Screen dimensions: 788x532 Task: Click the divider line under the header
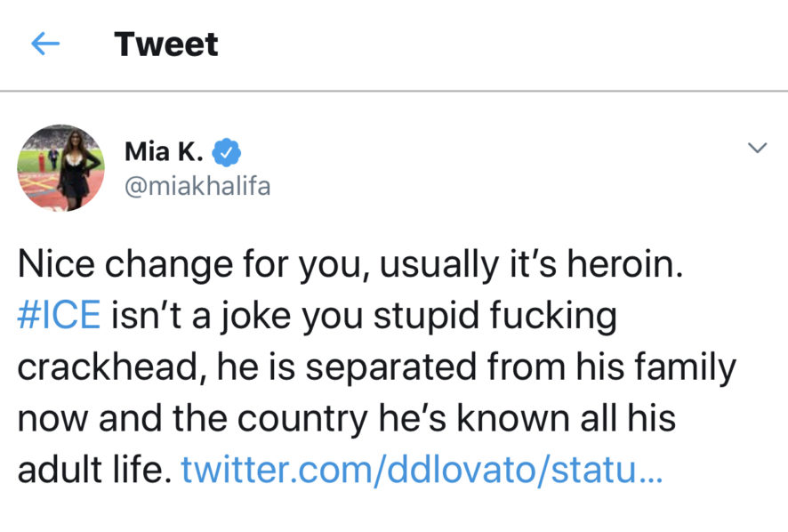394,91
